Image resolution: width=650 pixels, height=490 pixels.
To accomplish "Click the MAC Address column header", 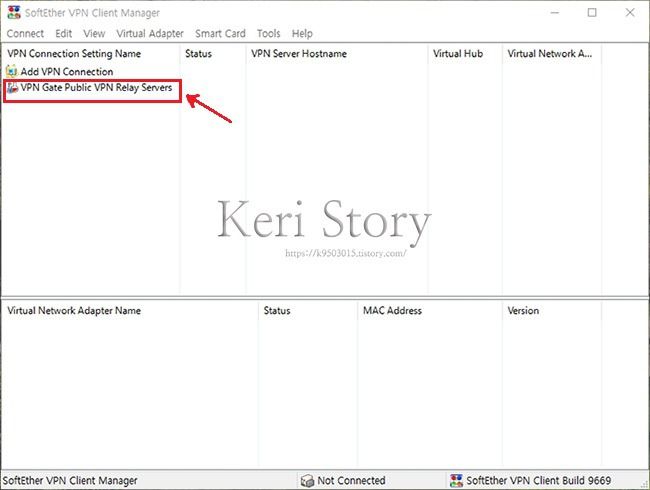I will 429,311.
